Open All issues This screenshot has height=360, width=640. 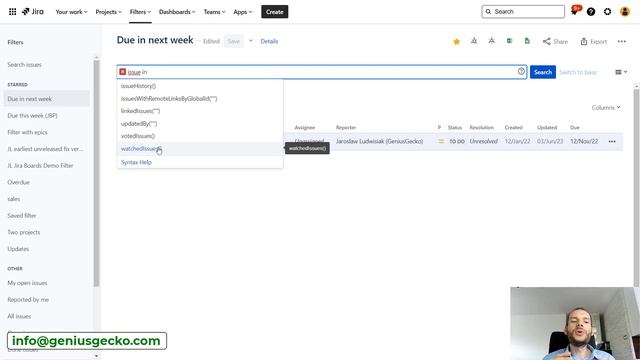point(19,316)
